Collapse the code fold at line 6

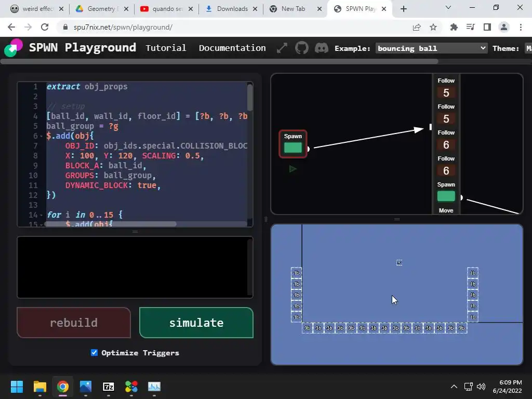[x=42, y=137]
